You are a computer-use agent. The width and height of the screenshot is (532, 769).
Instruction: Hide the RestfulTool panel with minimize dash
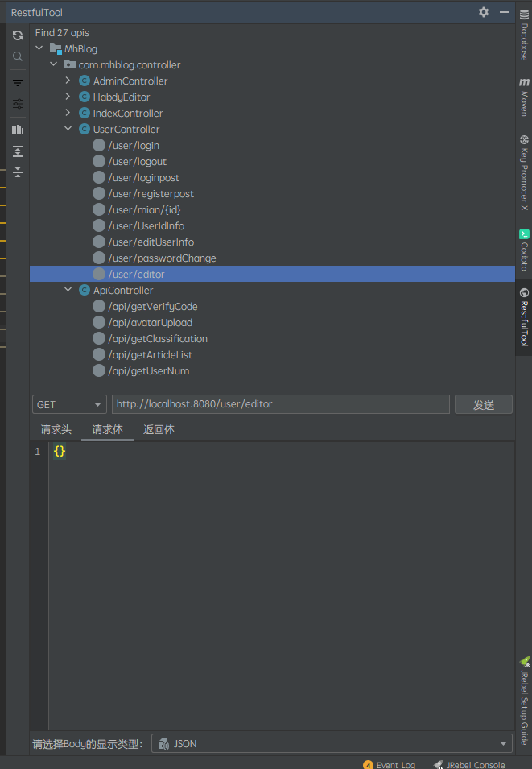point(504,12)
